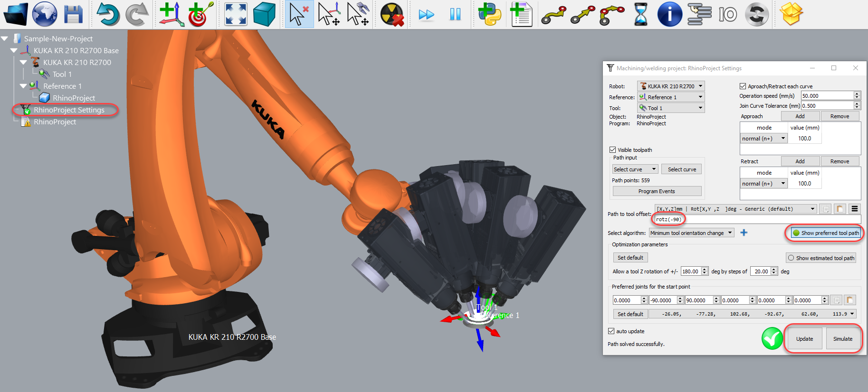Click the Add reference frame icon
The width and height of the screenshot is (868, 392).
171,14
